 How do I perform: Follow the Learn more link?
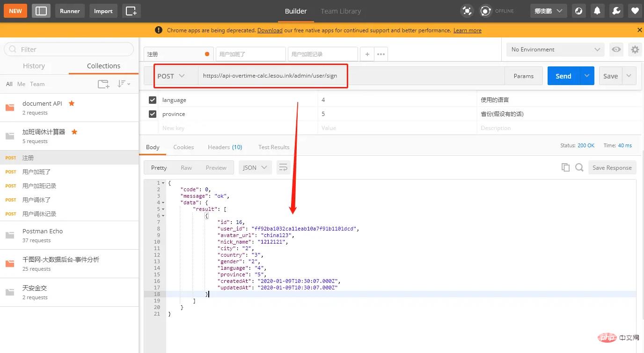pos(467,30)
